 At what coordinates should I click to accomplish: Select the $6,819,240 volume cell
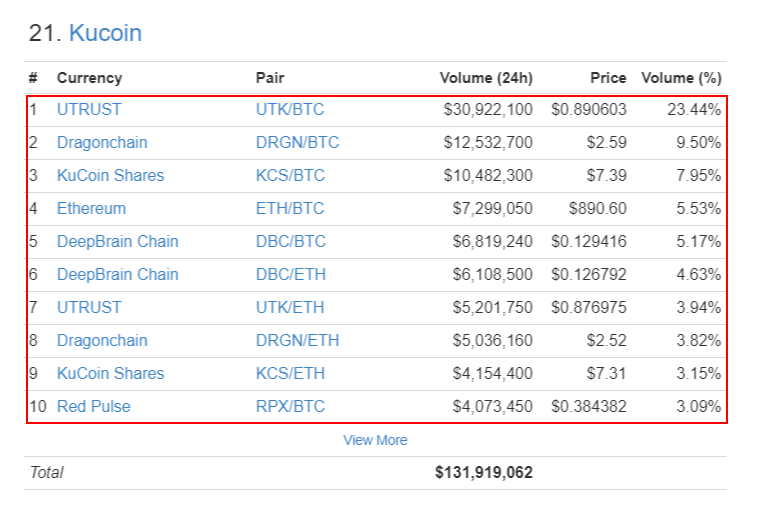coord(493,241)
